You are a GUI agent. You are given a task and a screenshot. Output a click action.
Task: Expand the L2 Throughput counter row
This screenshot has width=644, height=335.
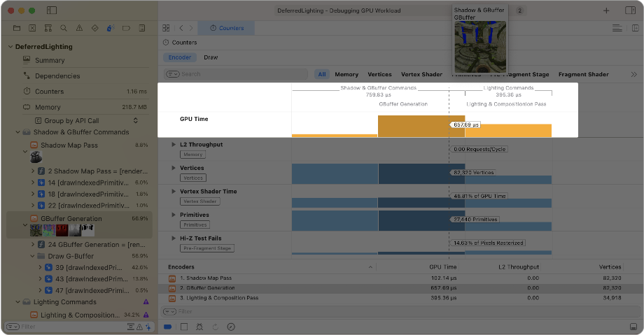(x=174, y=144)
